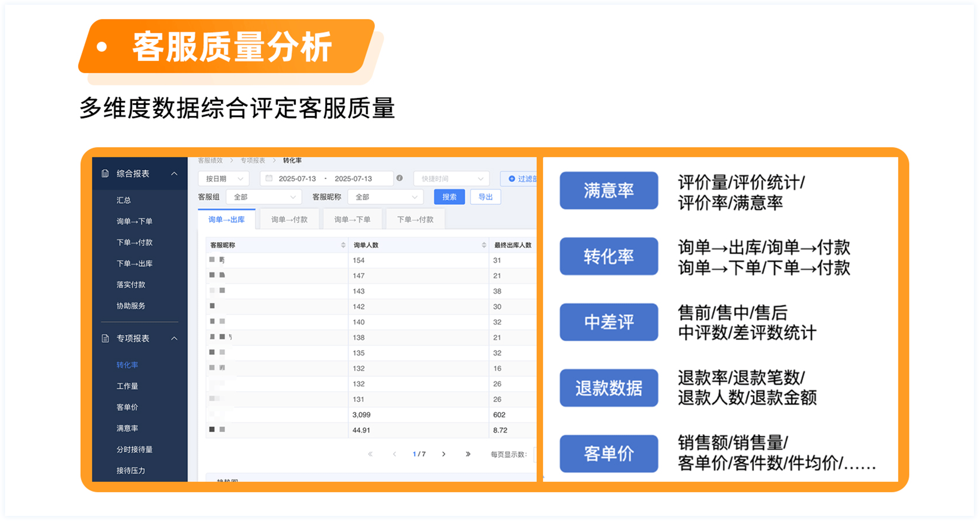Click the 专项报表 document icon

click(x=105, y=338)
